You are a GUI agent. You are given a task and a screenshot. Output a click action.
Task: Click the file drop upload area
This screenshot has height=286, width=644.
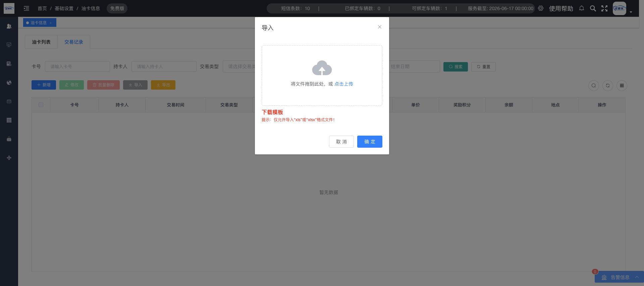tap(322, 76)
